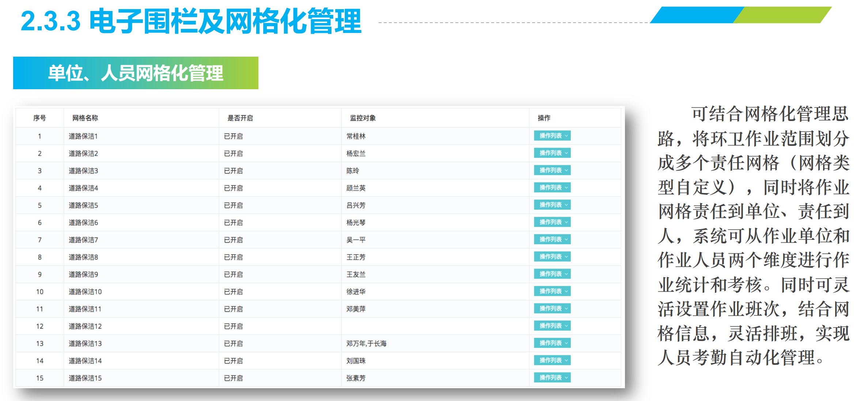Click the 网格名称 column header

(85, 118)
